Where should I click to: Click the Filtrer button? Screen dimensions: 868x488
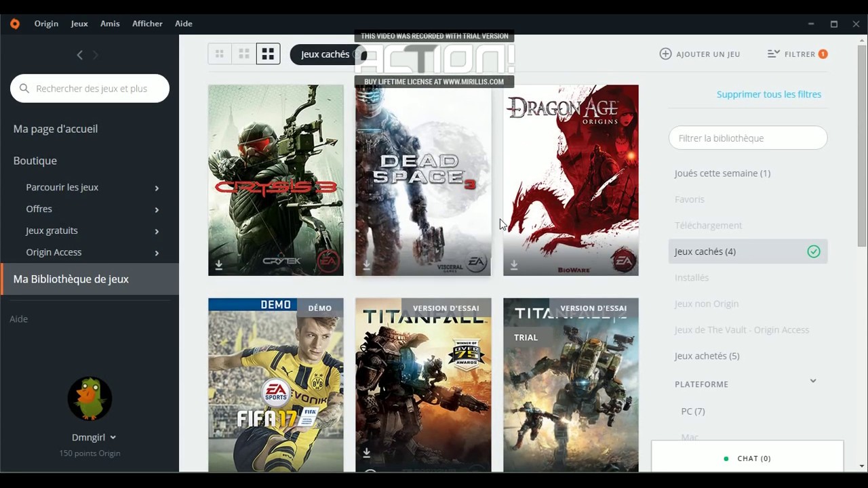click(797, 54)
